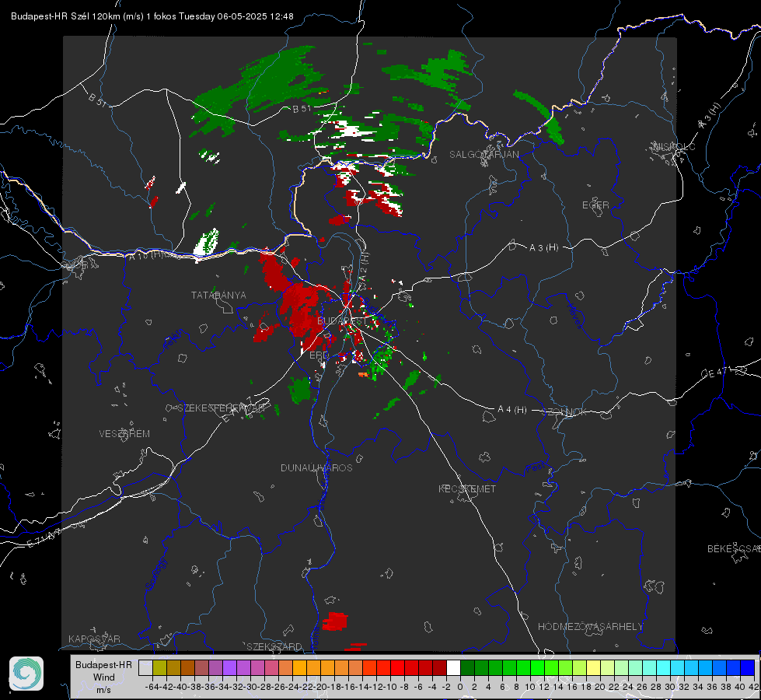Select the dark red swatch above -2
761x700 pixels.
click(439, 668)
